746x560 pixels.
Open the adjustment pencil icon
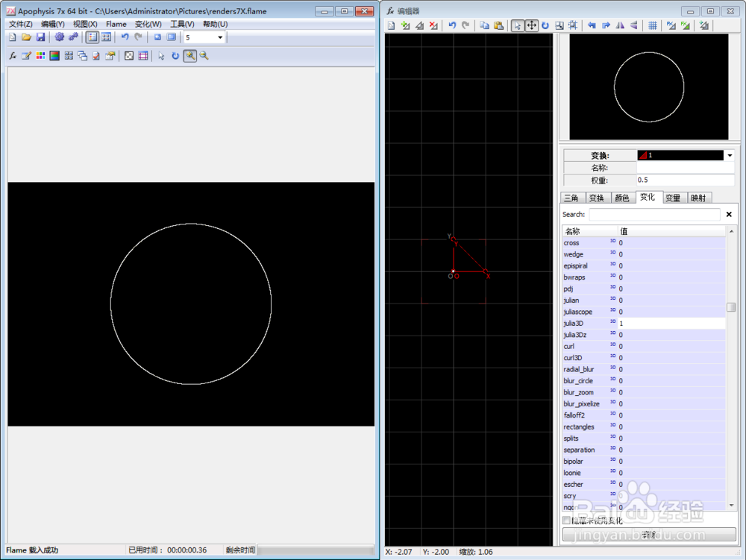pos(27,56)
